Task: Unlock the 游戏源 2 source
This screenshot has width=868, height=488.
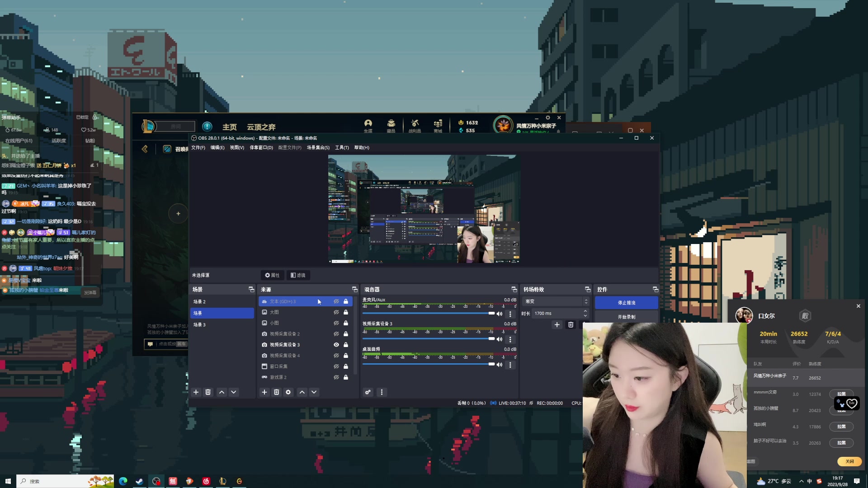Action: [346, 377]
